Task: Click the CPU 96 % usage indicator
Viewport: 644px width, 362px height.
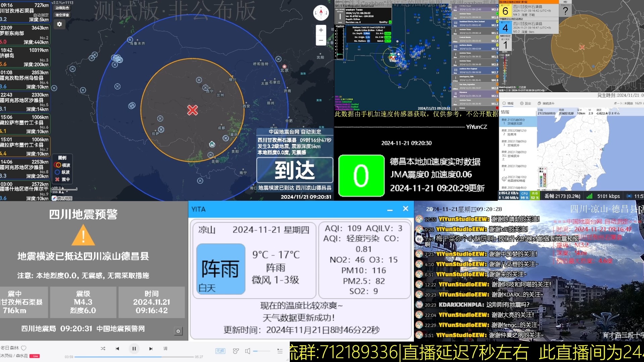Action: tap(524, 195)
